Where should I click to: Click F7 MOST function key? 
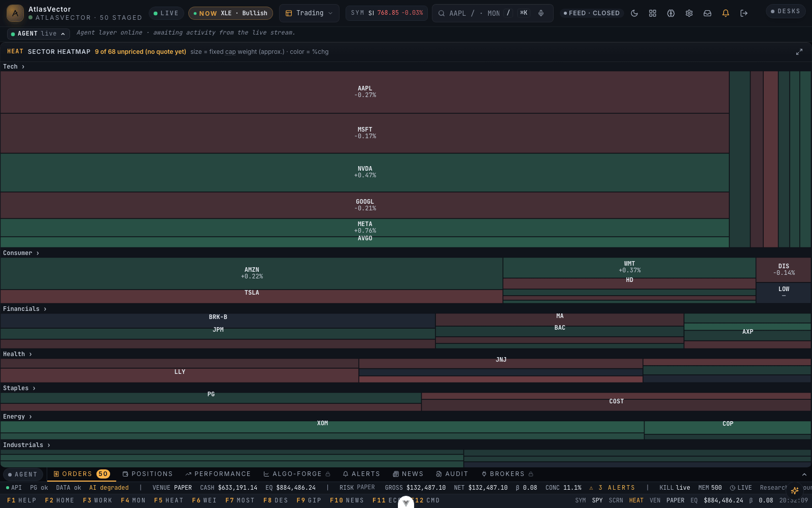click(240, 500)
